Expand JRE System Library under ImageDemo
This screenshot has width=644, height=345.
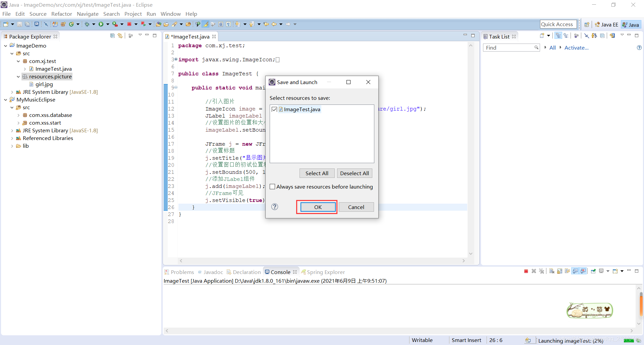tap(12, 92)
